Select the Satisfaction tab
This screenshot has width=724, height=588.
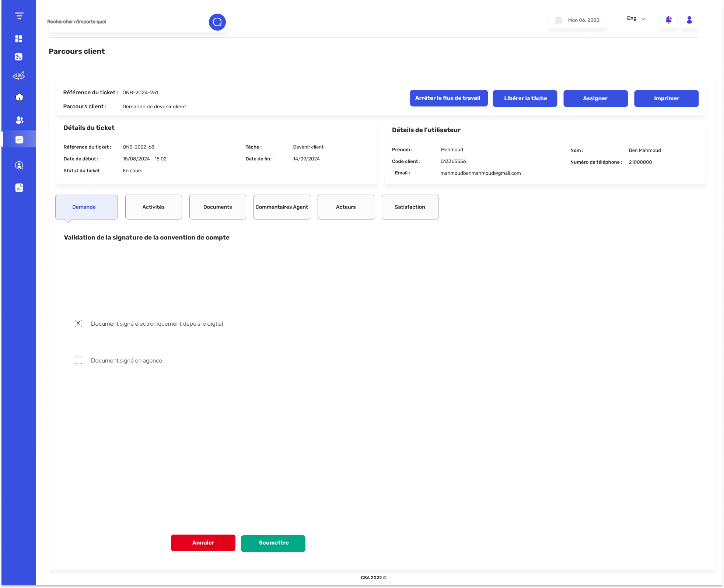point(410,207)
